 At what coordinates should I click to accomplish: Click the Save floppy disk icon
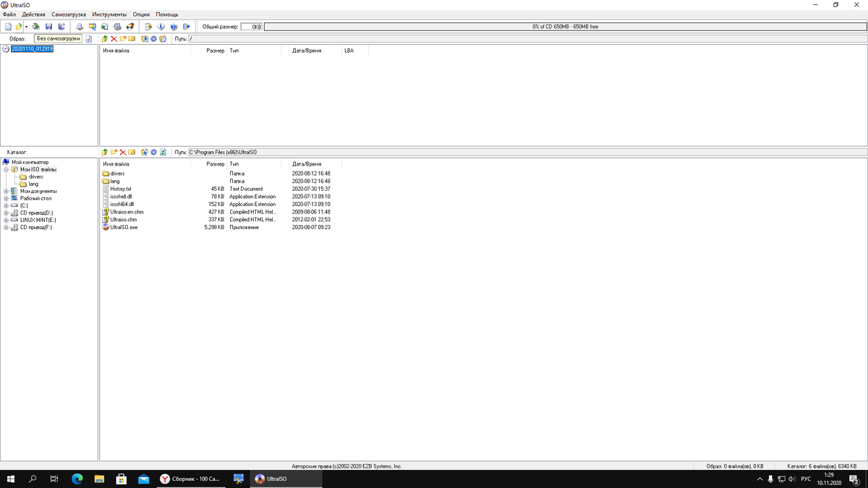click(48, 27)
